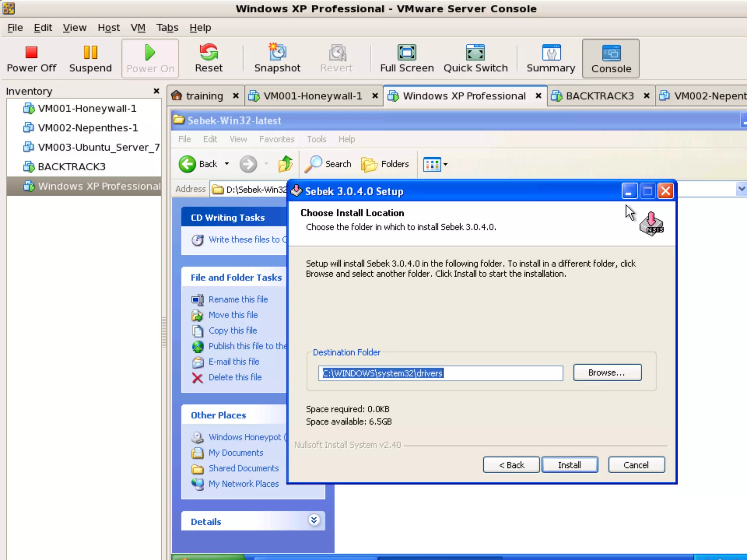Toggle the Explorer Folders pane

point(385,164)
